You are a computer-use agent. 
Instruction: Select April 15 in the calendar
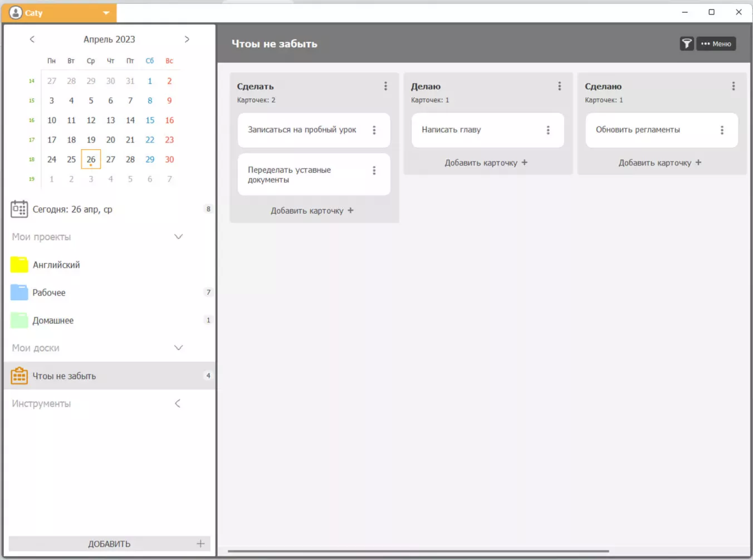click(150, 120)
